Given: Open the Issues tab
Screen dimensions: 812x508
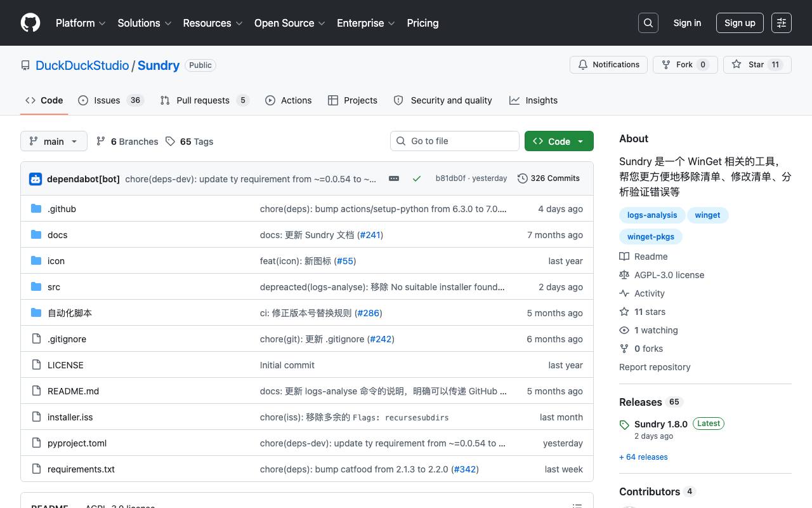Looking at the screenshot, I should click(111, 100).
